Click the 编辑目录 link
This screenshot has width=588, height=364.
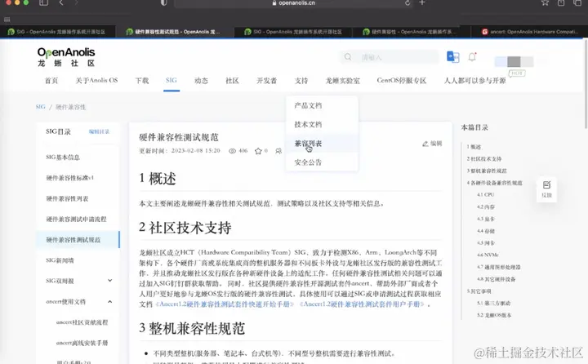point(99,131)
